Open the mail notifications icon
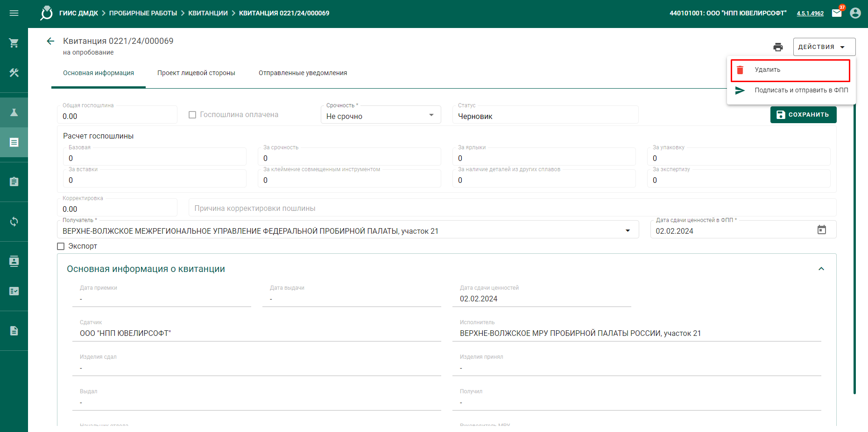The image size is (868, 432). (x=837, y=13)
